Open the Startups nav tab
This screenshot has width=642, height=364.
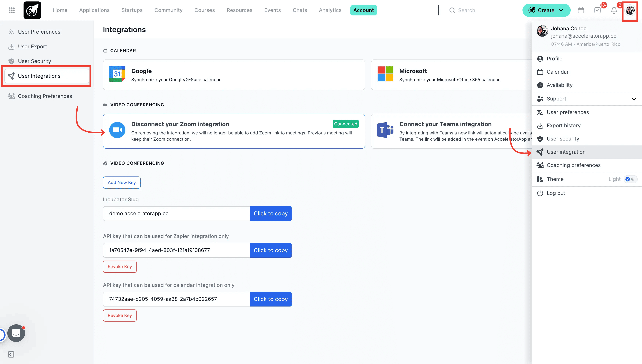pos(132,10)
